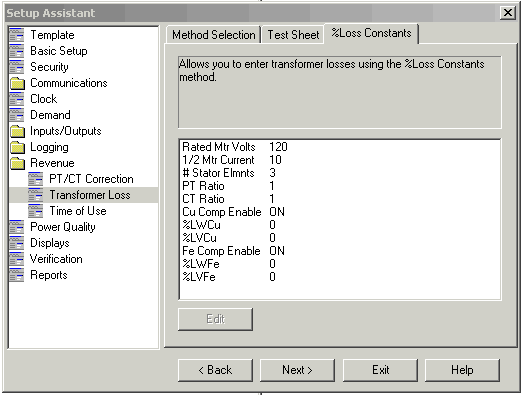Image resolution: width=524 pixels, height=395 pixels.
Task: Open the Logging folder label
Action: pyautogui.click(x=49, y=147)
